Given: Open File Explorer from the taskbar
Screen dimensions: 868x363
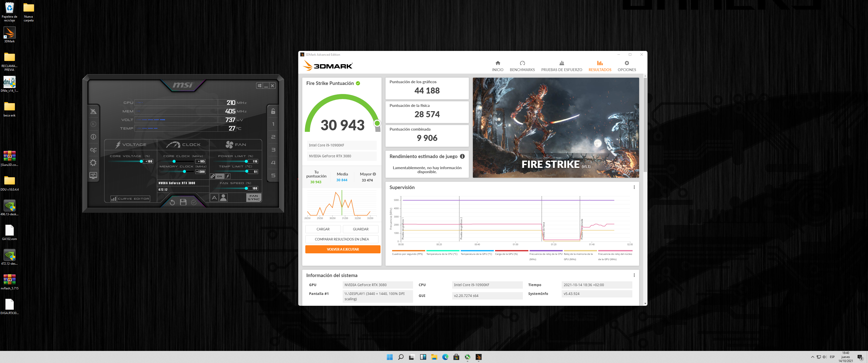Looking at the screenshot, I should [x=434, y=357].
